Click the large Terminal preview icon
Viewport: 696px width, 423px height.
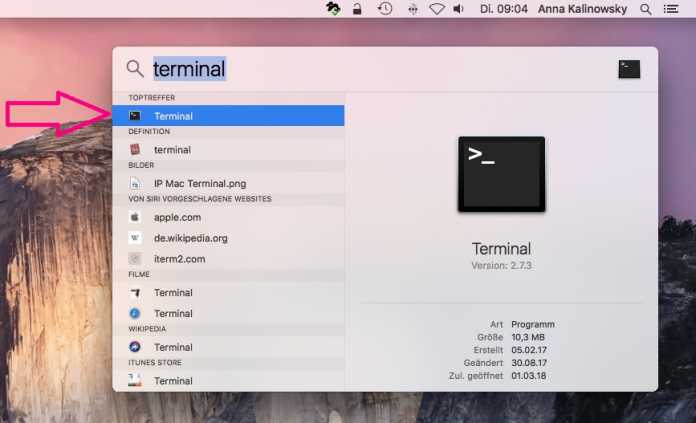tap(501, 175)
